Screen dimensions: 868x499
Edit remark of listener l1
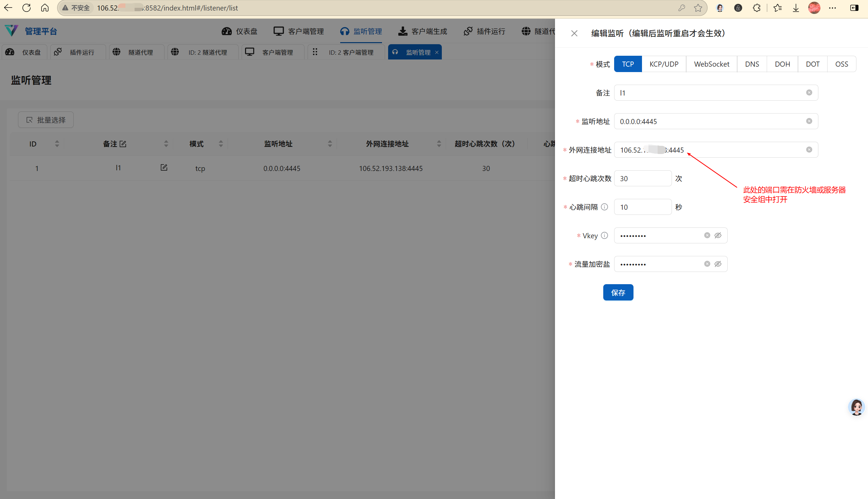(164, 168)
